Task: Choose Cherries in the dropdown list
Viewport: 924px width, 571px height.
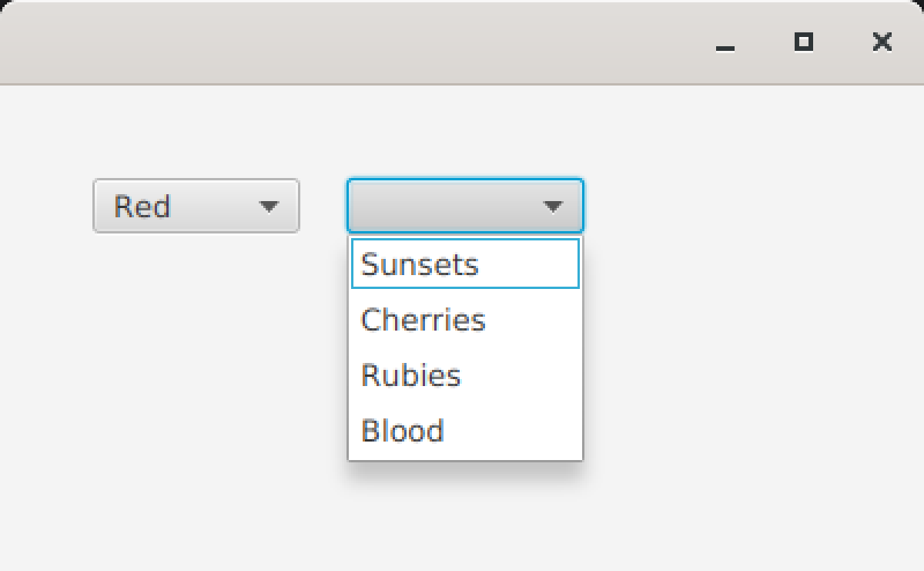Action: pyautogui.click(x=465, y=320)
